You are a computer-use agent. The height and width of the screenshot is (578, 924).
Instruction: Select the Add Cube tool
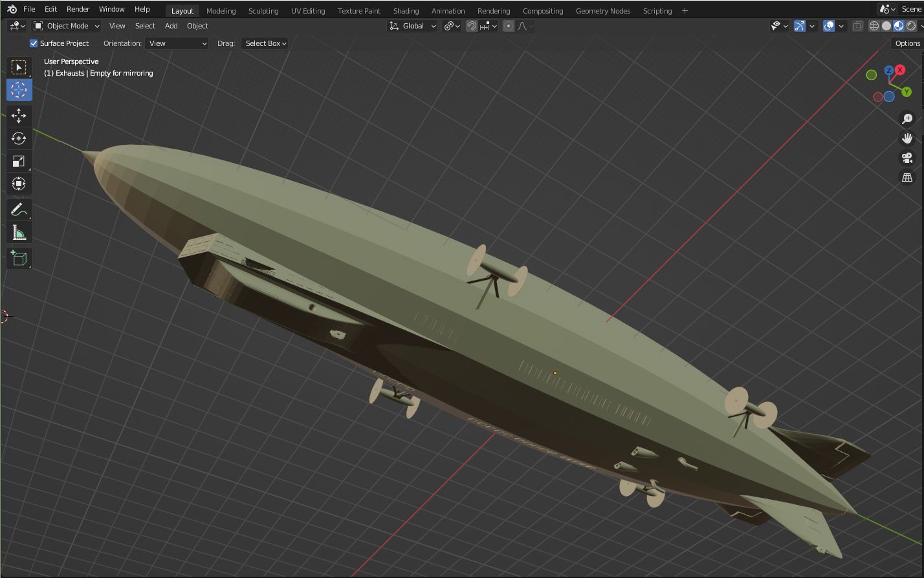(x=19, y=259)
